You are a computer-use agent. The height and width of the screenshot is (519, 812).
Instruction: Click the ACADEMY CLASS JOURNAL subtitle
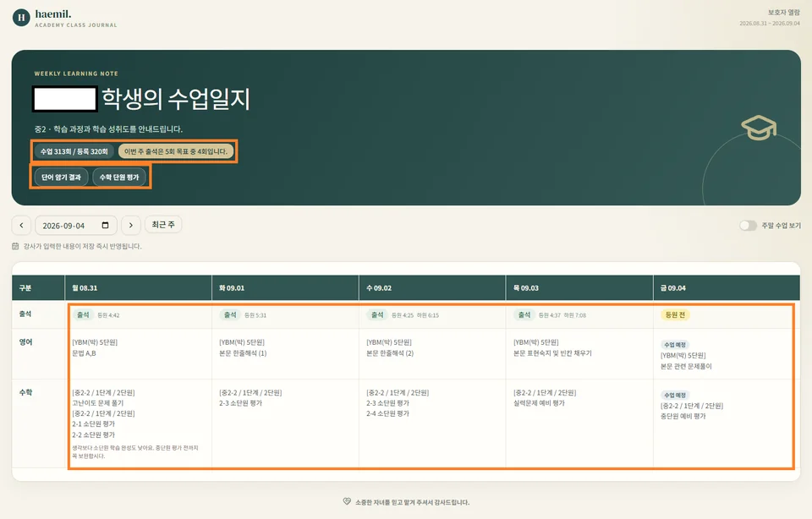click(76, 25)
